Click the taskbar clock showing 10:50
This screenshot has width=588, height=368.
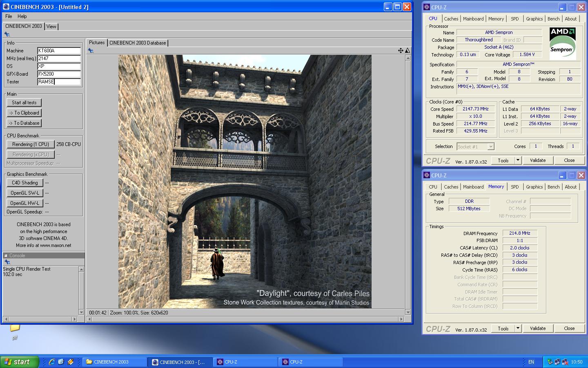tap(577, 362)
